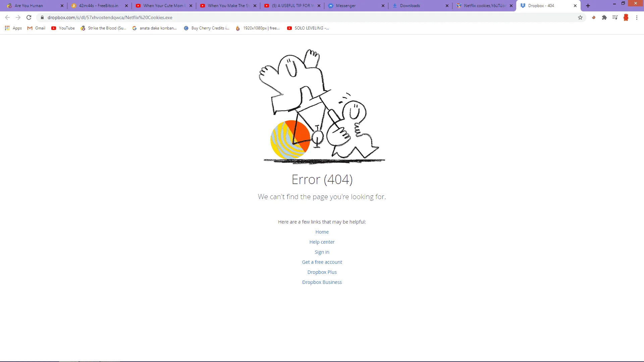The image size is (644, 362).
Task: Open the Extensions puzzle icon
Action: point(604,17)
